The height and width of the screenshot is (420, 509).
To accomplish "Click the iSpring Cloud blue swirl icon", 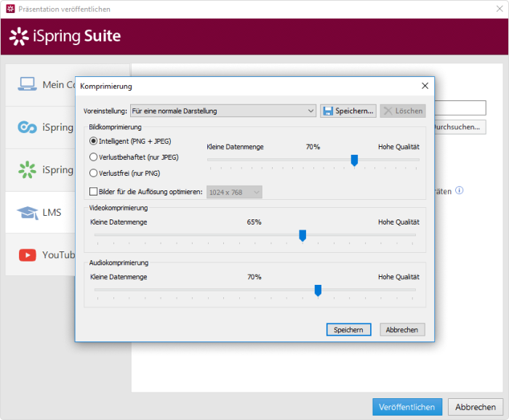I will pos(28,127).
